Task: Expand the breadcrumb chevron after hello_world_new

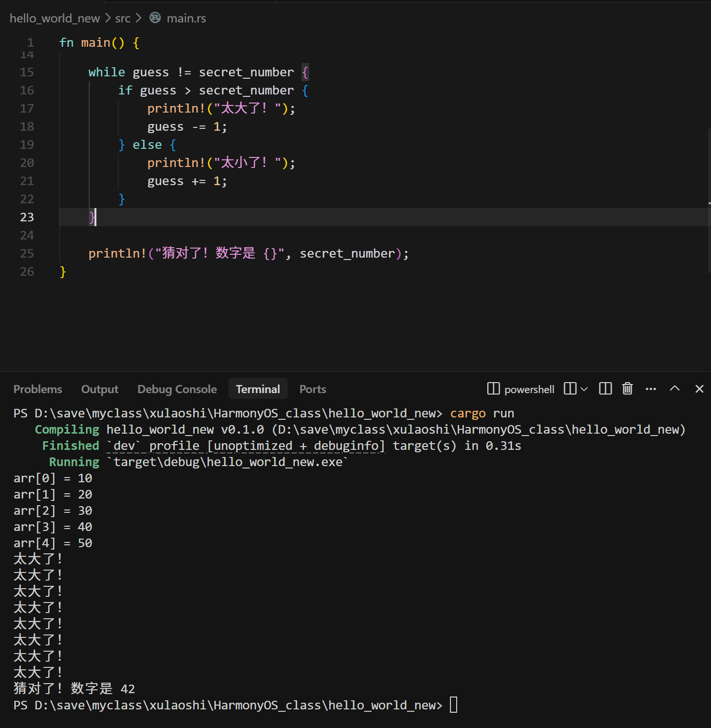Action: click(x=108, y=18)
